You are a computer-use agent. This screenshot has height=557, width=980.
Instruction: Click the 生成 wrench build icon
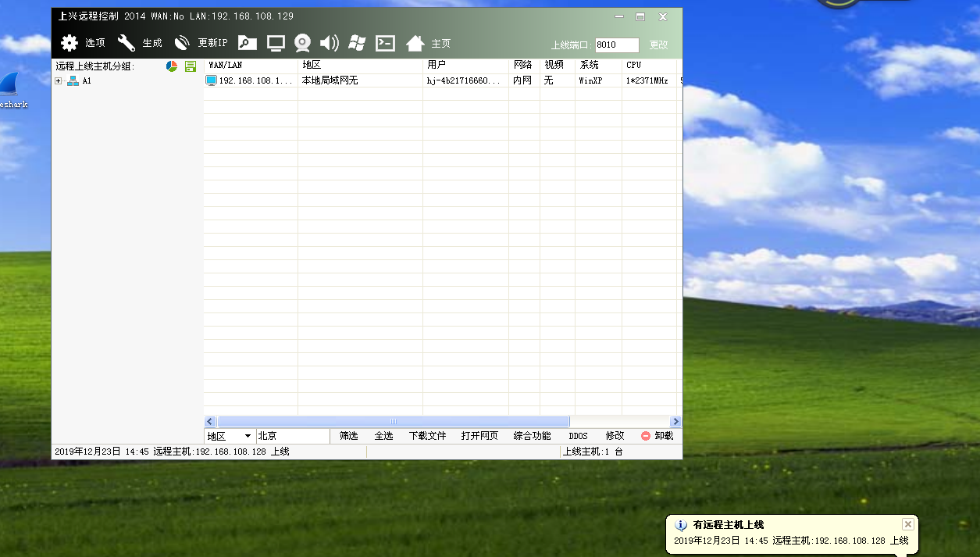click(x=127, y=43)
